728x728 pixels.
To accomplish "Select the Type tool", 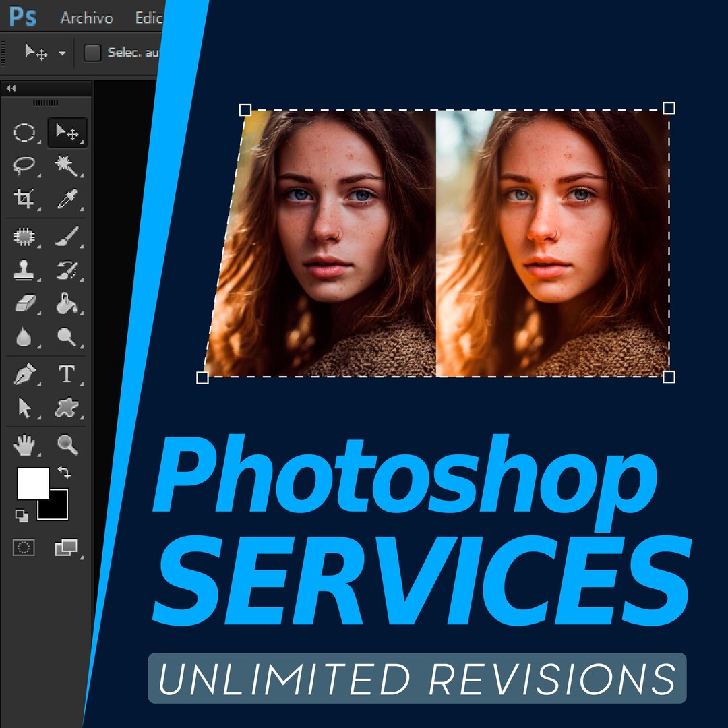I will tap(67, 375).
